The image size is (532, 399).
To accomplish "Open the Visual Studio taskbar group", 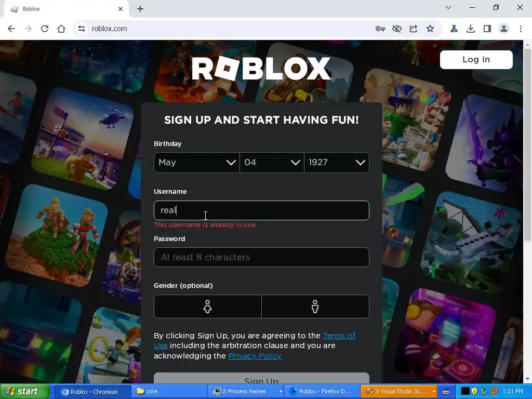I will pos(399,392).
